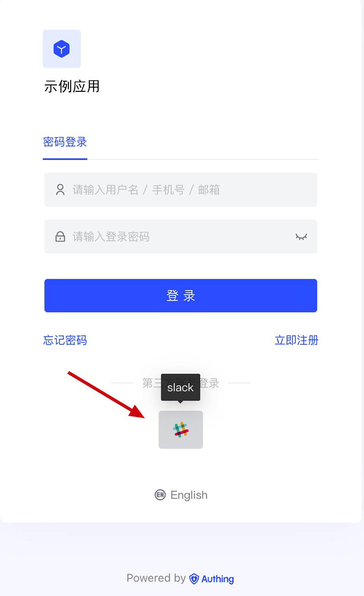Click the Powered by footer text

[x=156, y=578]
